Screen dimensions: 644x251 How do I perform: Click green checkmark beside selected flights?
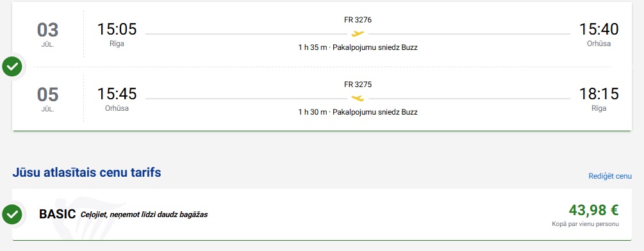[12, 67]
